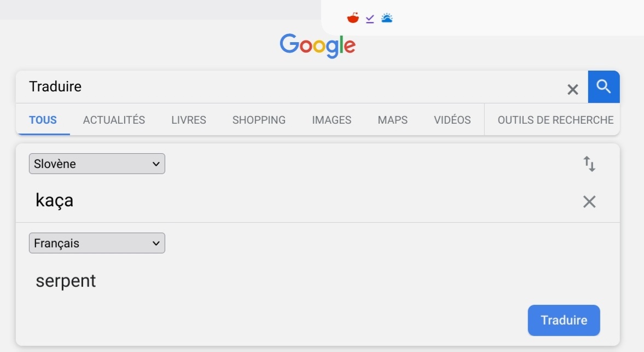Open the blue weather notification icon

[x=387, y=18]
